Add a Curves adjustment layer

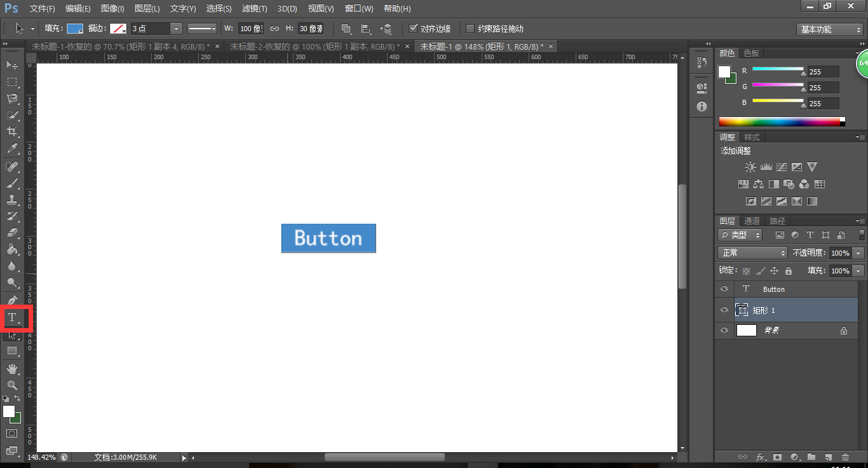(781, 167)
